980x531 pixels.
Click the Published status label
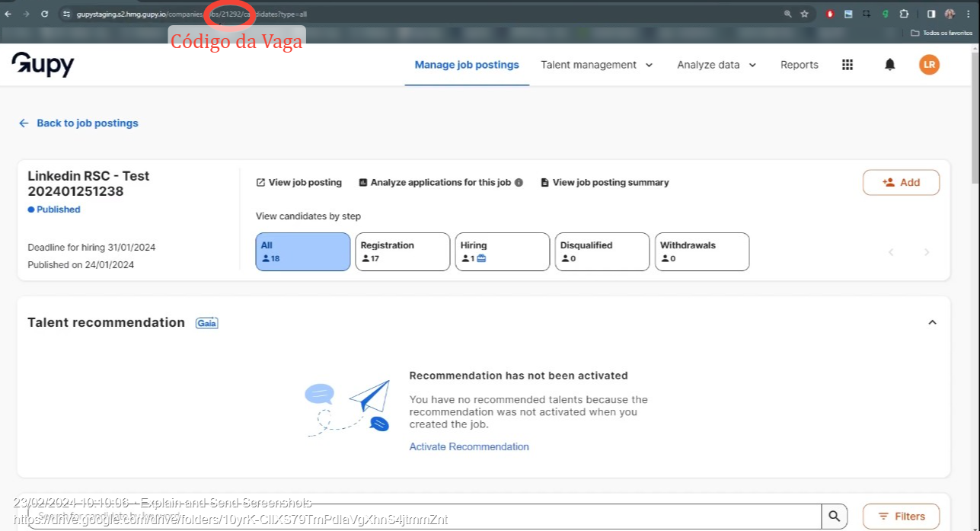pyautogui.click(x=54, y=210)
